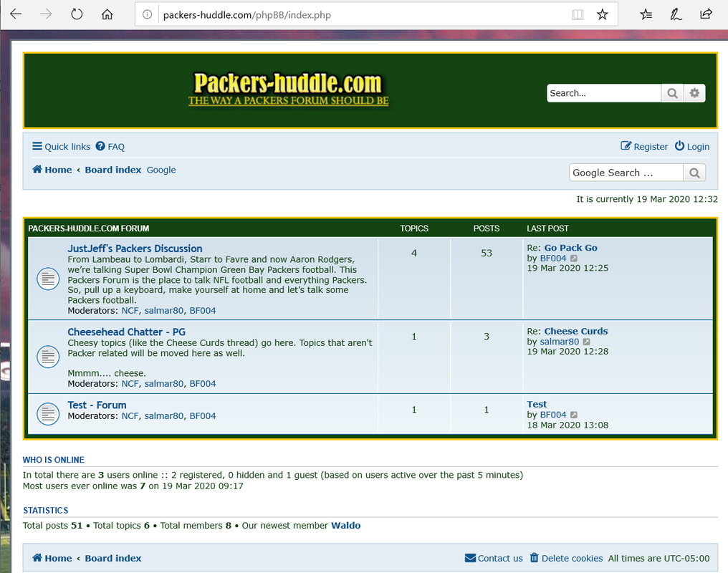The image size is (728, 573).
Task: Focus the Google Search input field
Action: coord(626,173)
